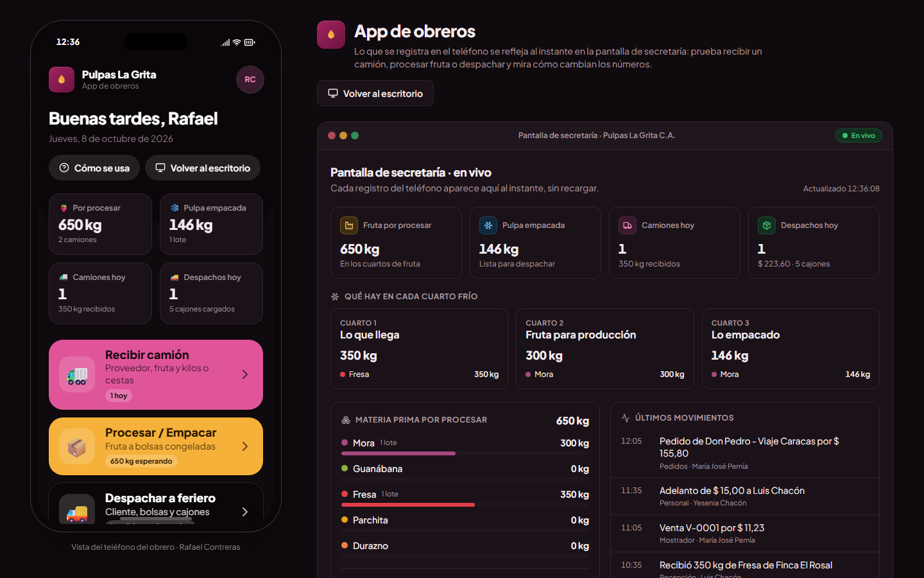Click the battery icon in the phone status bar
The width and height of the screenshot is (924, 578).
point(250,42)
